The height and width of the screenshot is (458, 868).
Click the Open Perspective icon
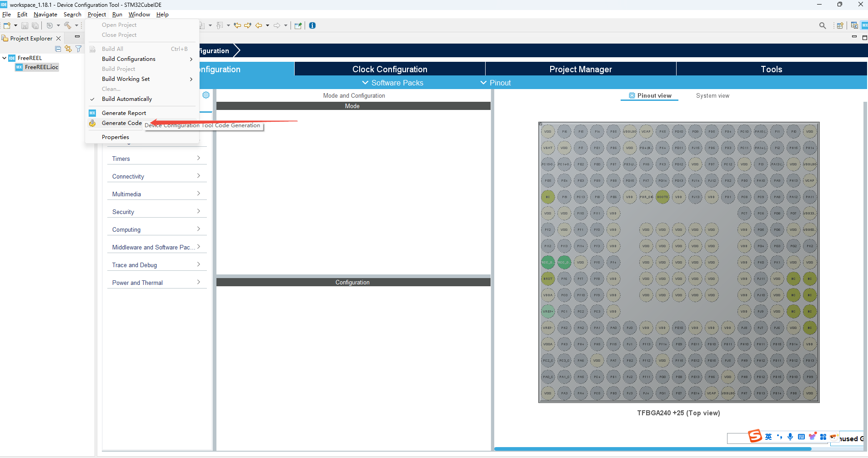coord(840,25)
